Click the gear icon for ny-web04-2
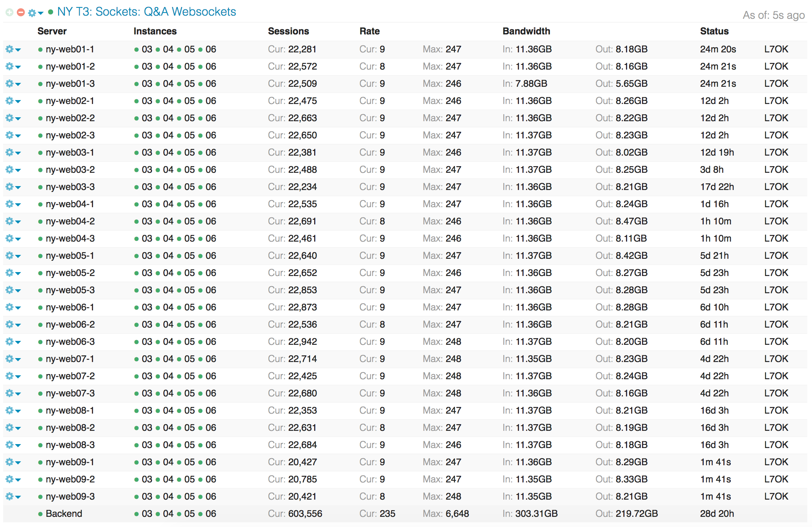Viewport: 812px width, 527px height. point(9,221)
